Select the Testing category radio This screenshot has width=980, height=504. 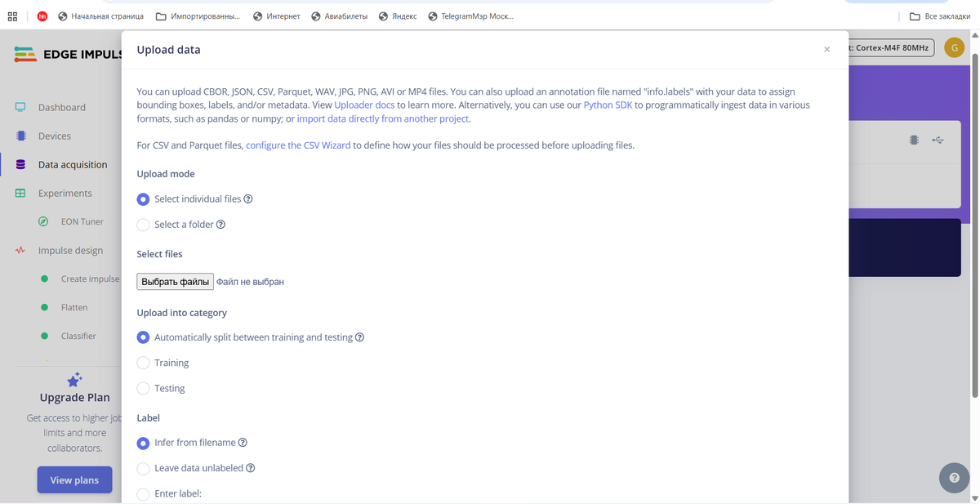pos(143,388)
